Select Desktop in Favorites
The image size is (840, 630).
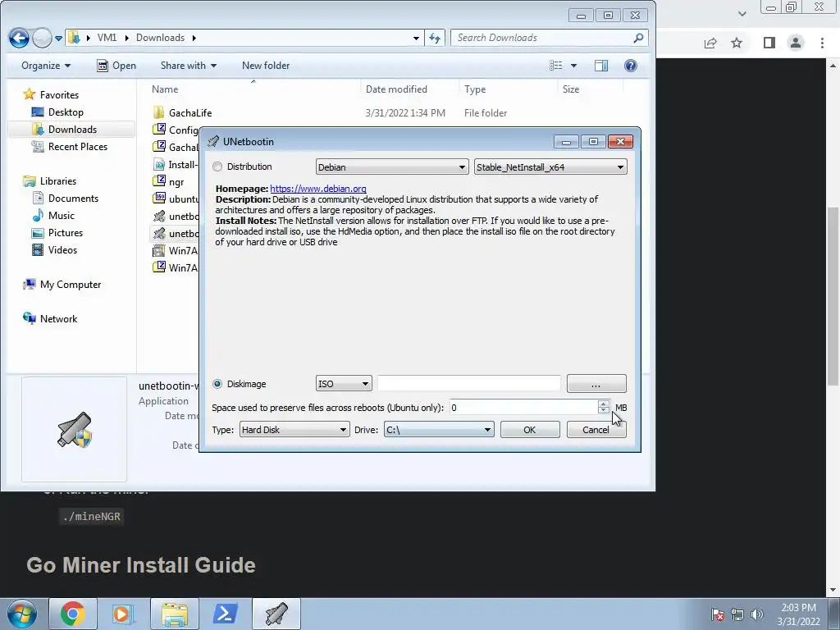[x=66, y=112]
